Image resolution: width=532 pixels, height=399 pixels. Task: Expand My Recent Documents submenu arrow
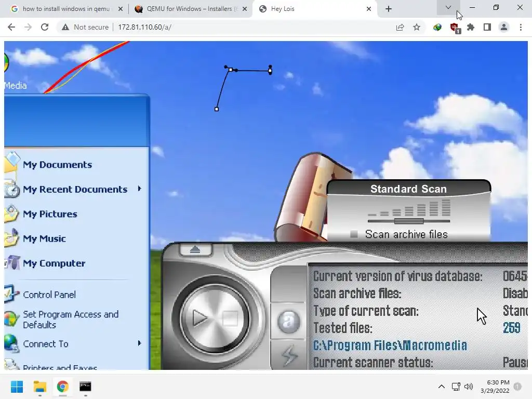click(x=139, y=189)
